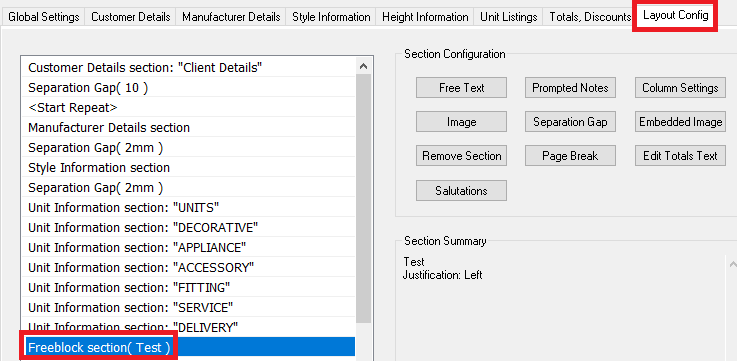Select Unit Information section "DECORATIVE"

pos(188,228)
